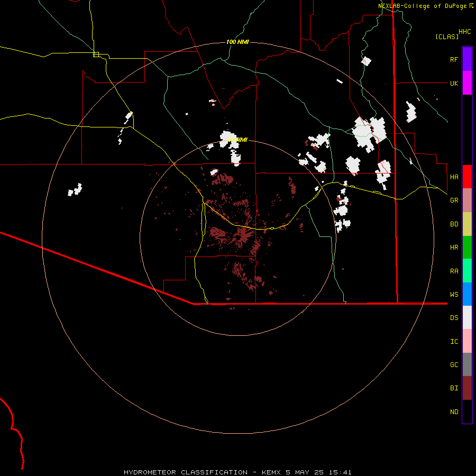Click the HR green legend swatch
The width and height of the screenshot is (476, 476).
click(x=467, y=247)
